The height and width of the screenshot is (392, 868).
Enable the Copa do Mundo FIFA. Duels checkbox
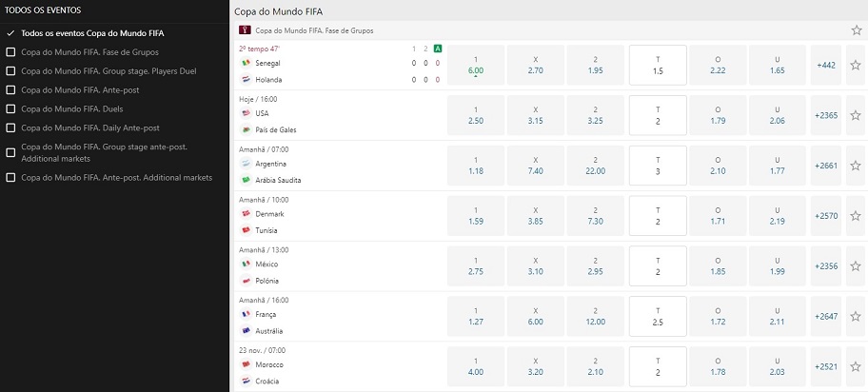point(10,109)
